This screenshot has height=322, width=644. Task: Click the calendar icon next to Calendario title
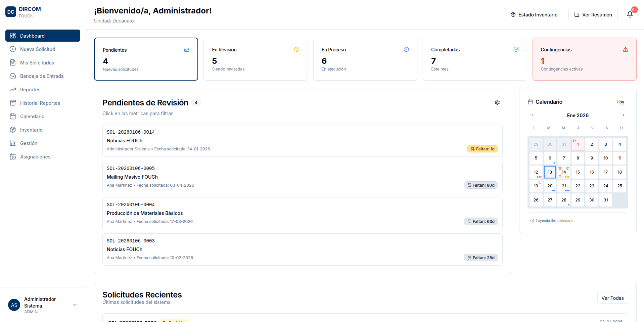coord(530,102)
